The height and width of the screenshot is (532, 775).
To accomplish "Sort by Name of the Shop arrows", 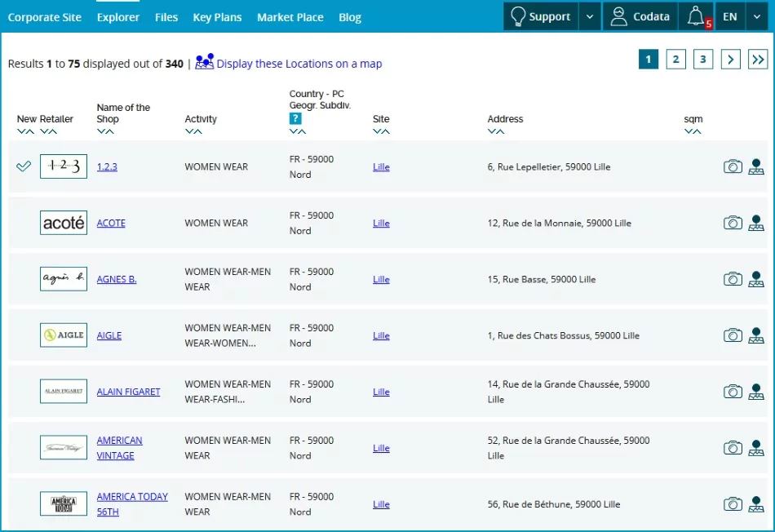I will (x=105, y=131).
